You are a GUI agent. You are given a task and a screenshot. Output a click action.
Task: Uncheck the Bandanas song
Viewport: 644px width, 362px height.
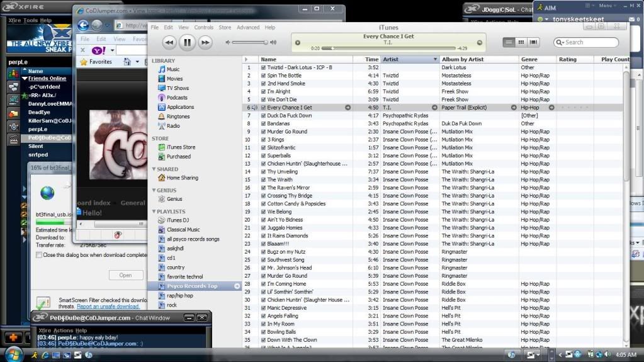coord(263,123)
